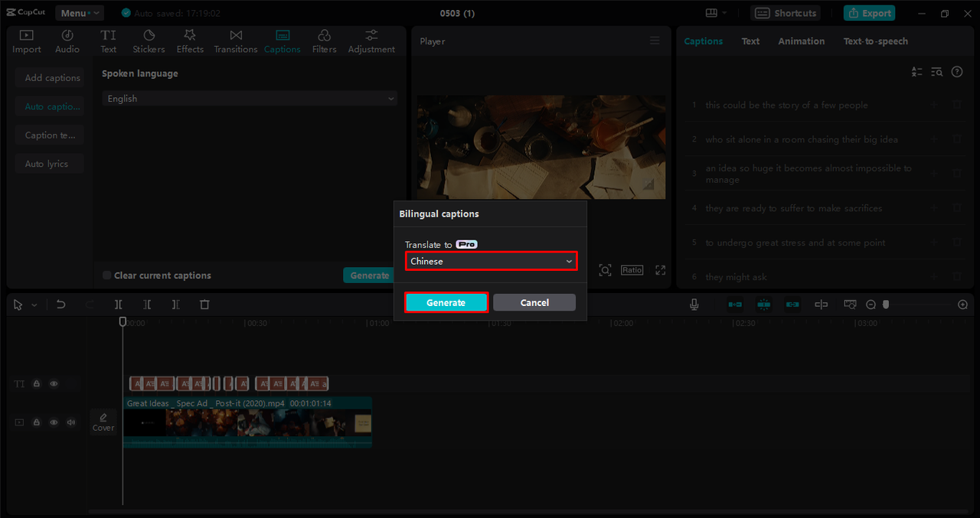Screen dimensions: 980x518
Task: Click the timeline zoom slider handle
Action: [x=886, y=305]
